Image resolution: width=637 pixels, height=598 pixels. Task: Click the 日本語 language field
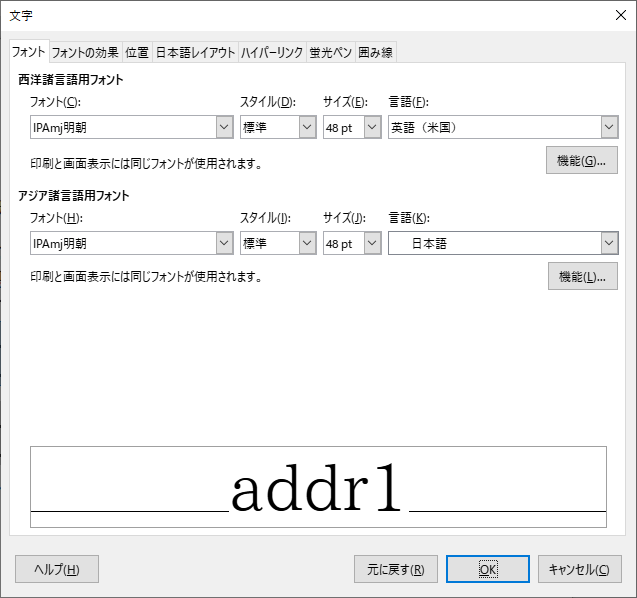[x=494, y=243]
